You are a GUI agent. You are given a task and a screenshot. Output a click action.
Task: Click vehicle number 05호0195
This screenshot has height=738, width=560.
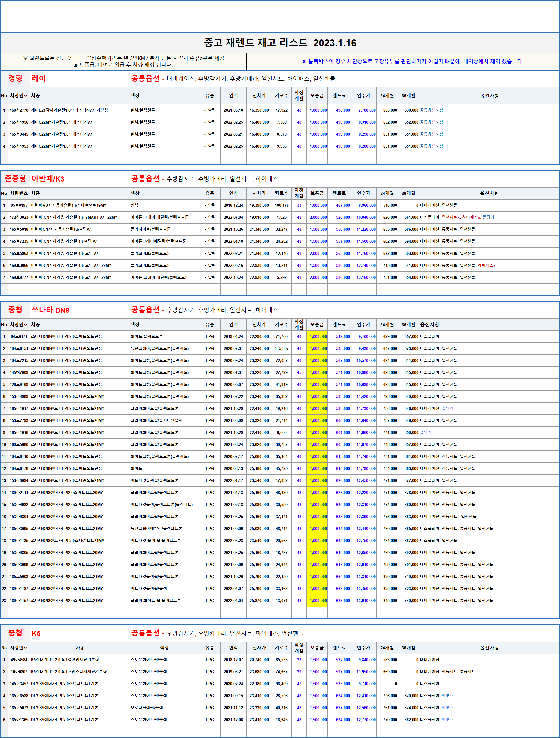coord(19,205)
